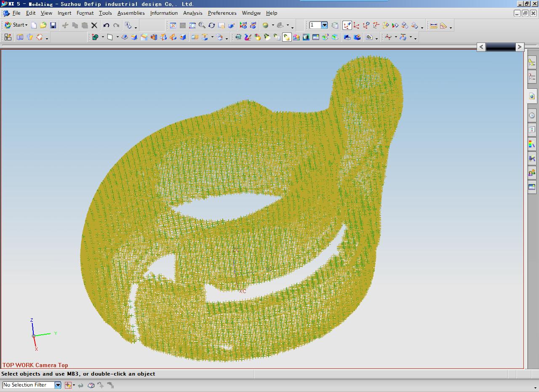
Task: Click the Open folder icon
Action: (x=43, y=25)
